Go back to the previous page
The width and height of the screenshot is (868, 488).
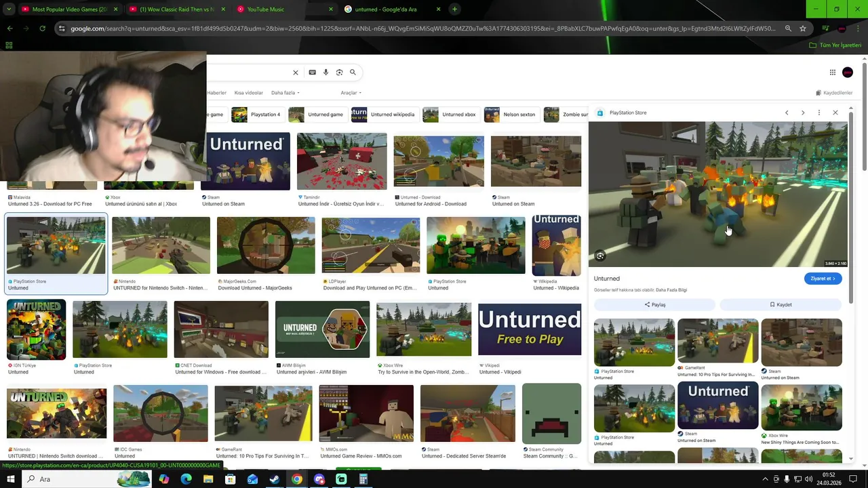tap(9, 28)
